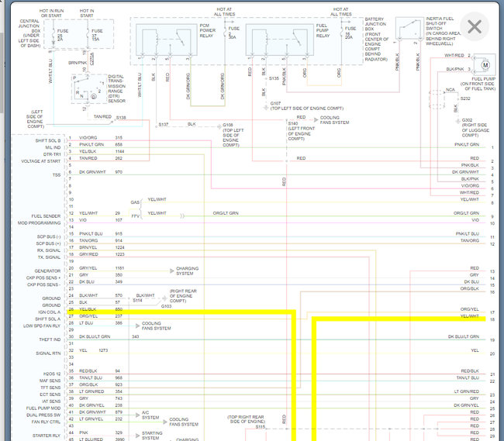
Task: Click the FAN RLY CTRL label
Action: pos(46,422)
